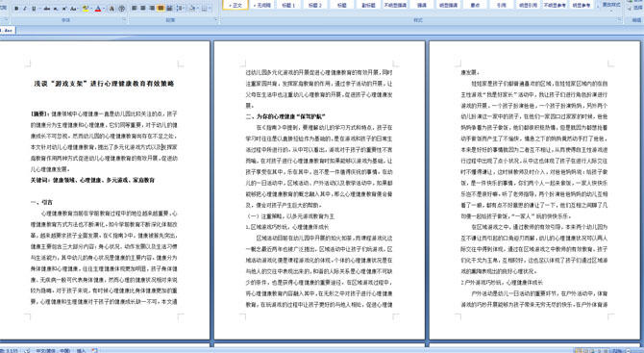This screenshot has width=644, height=353.
Task: Click the spelling check status bar icon
Action: coord(27,350)
